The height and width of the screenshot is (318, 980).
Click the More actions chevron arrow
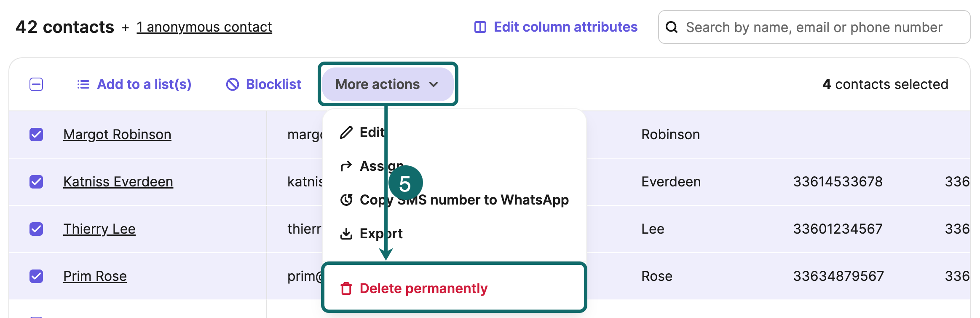434,84
